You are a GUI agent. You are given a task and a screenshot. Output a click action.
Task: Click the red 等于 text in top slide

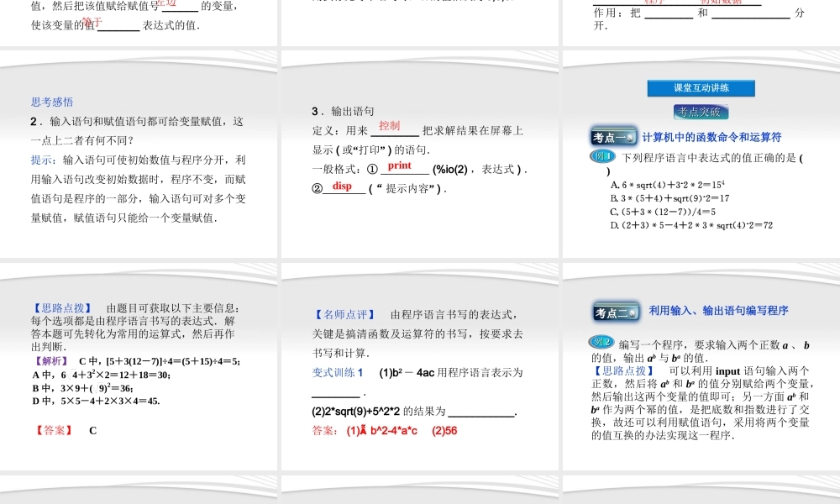[92, 22]
